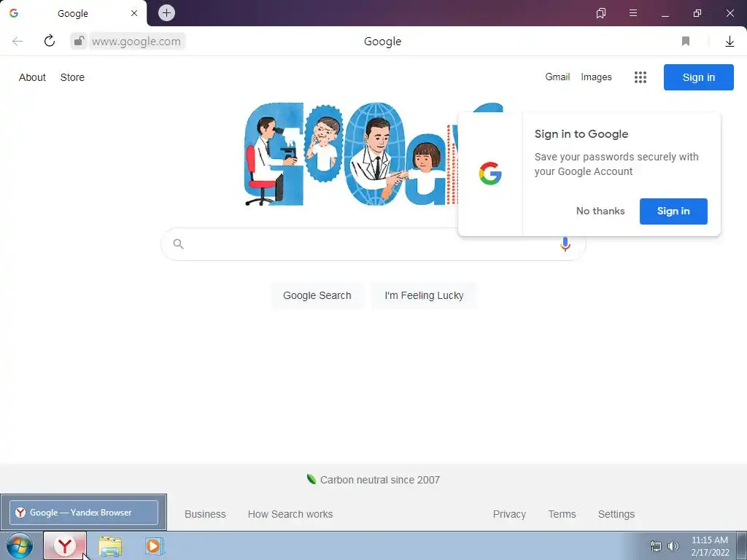Open the network tray icon
Viewport: 747px width, 560px height.
[656, 546]
